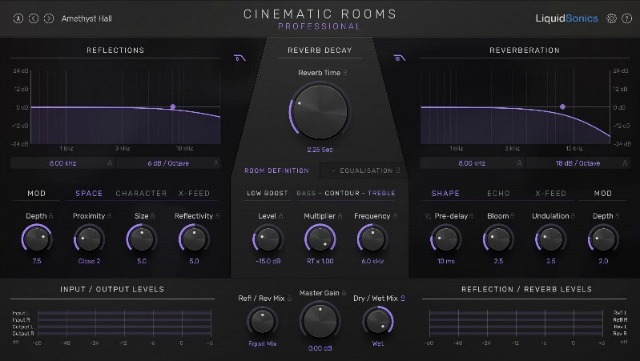Toggle the active lock beside Dry / Wet Mix
Screen dimensions: 640x361
pos(402,299)
